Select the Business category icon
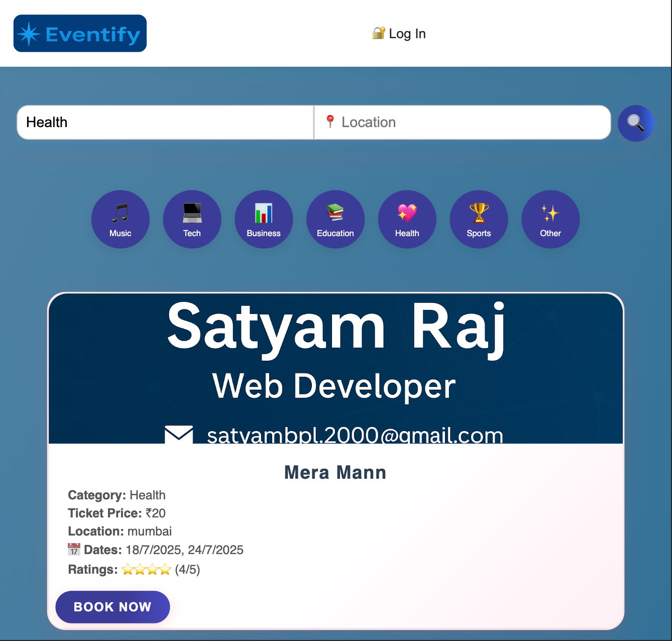 click(x=264, y=219)
